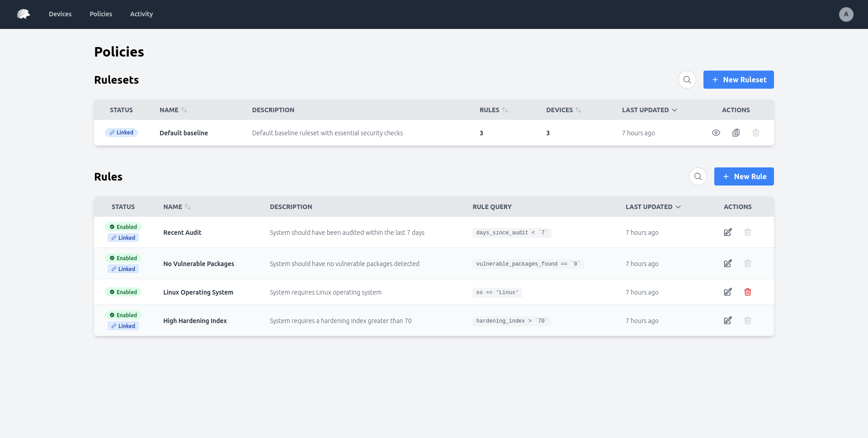This screenshot has height=438, width=868.
Task: Open the Activity page
Action: pyautogui.click(x=141, y=14)
